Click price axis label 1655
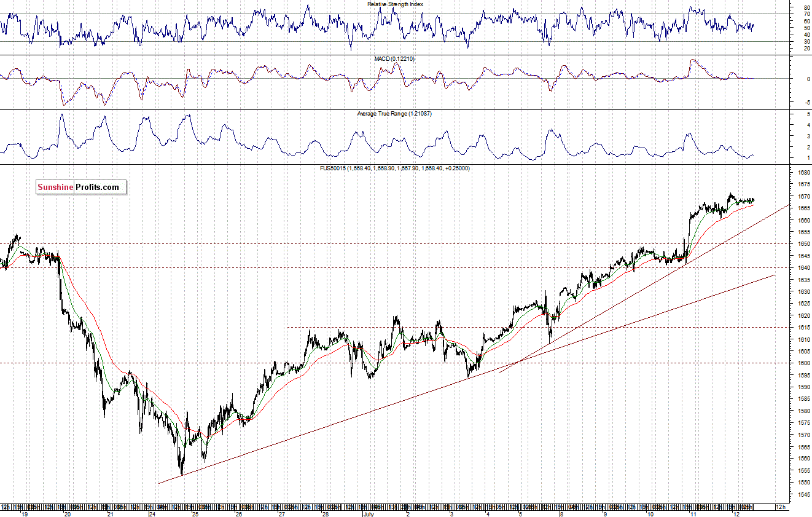Screen dimensions: 812x517 coord(803,232)
